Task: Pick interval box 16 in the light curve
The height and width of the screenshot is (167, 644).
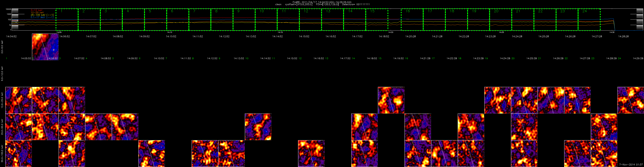Action: tap(412, 20)
